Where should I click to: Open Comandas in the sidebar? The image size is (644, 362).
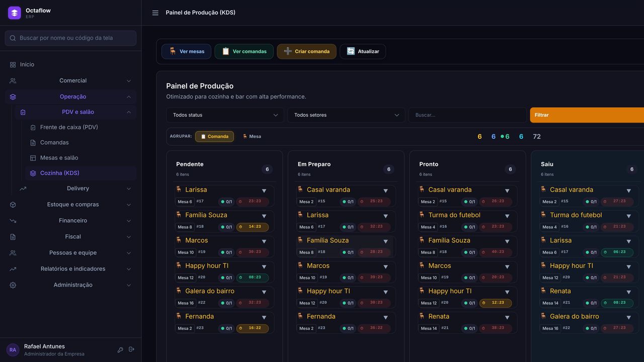[80, 143]
